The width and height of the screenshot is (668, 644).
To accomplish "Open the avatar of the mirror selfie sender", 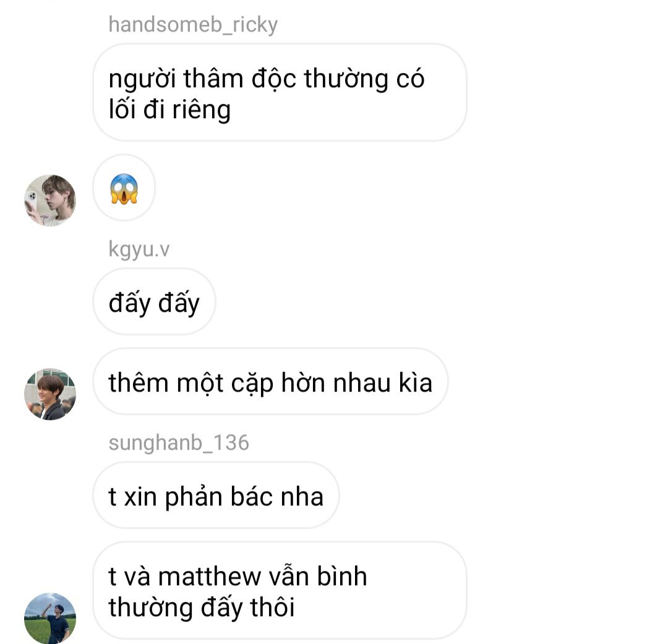I will pos(50,200).
